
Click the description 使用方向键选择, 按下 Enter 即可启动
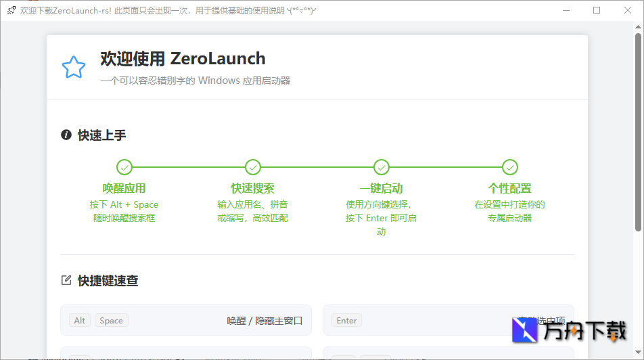381,218
